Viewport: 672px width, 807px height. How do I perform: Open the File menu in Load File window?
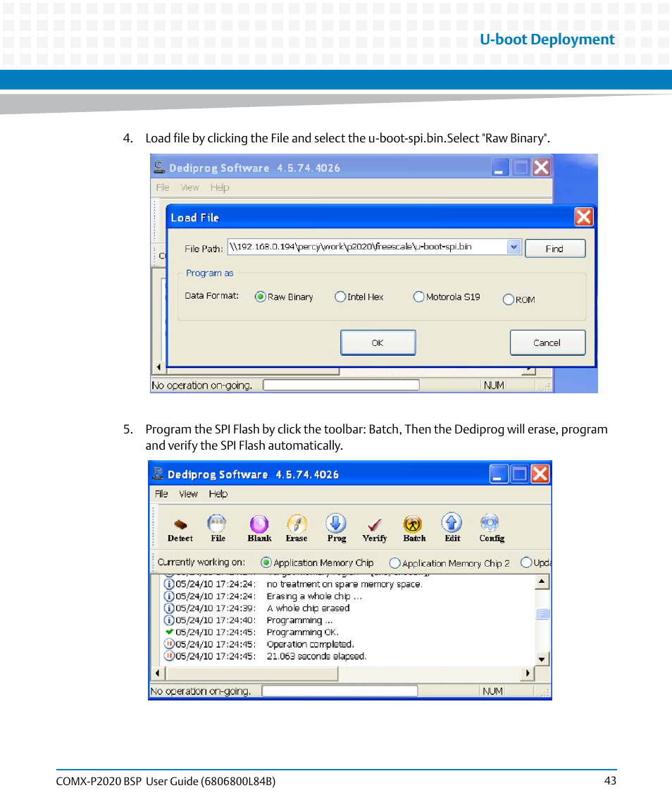point(162,187)
